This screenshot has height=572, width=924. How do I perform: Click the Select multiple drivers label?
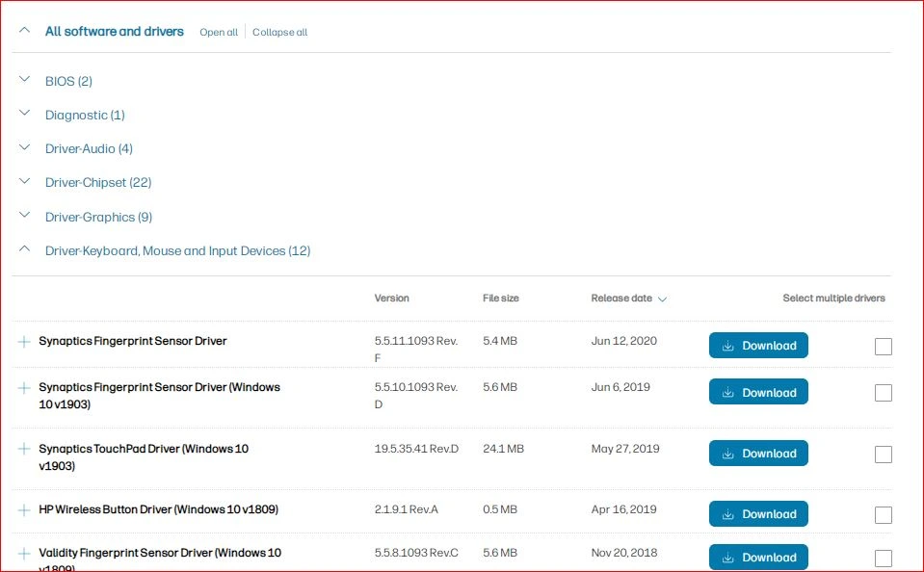click(833, 299)
